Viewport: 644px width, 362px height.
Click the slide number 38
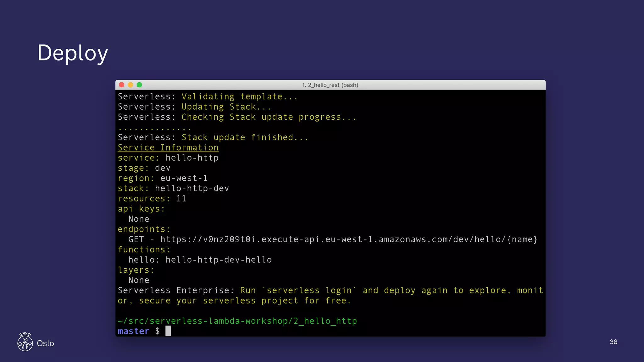(613, 342)
